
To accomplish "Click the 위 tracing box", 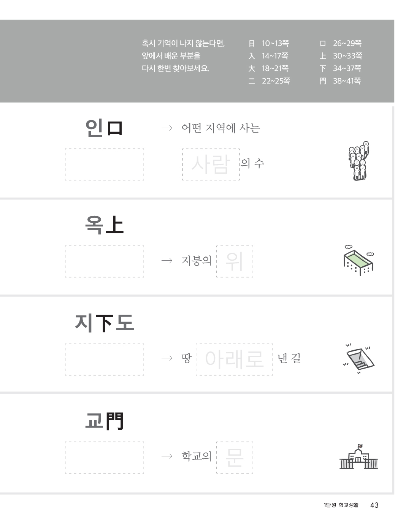I will click(x=235, y=261).
